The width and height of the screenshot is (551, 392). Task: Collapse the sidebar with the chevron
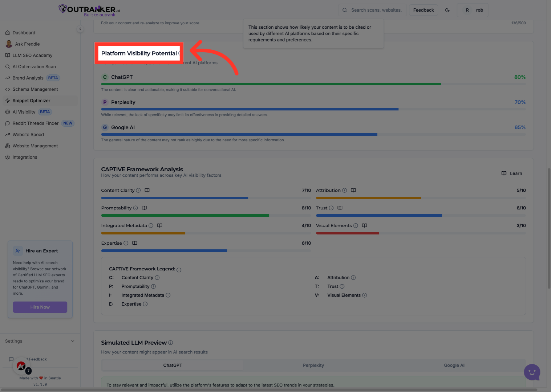click(x=80, y=29)
